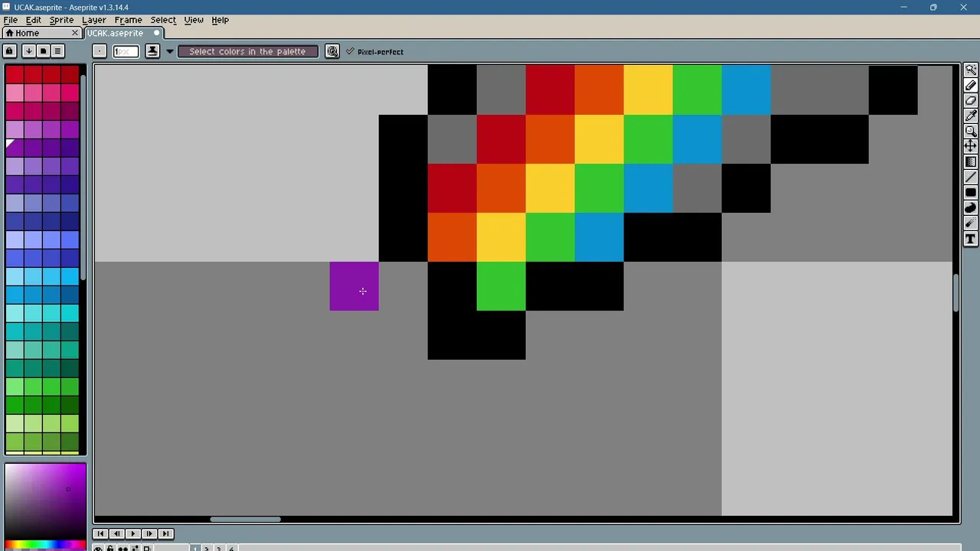Open the File menu
The height and width of the screenshot is (551, 980).
click(x=10, y=20)
